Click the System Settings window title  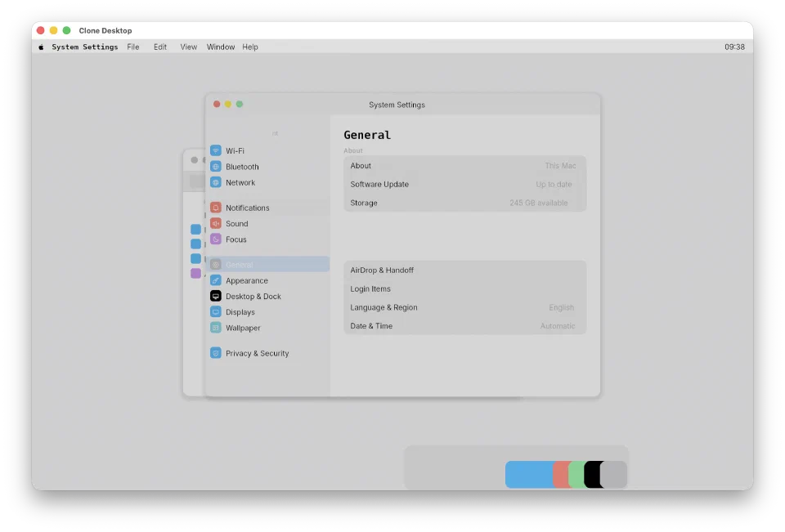[397, 105]
